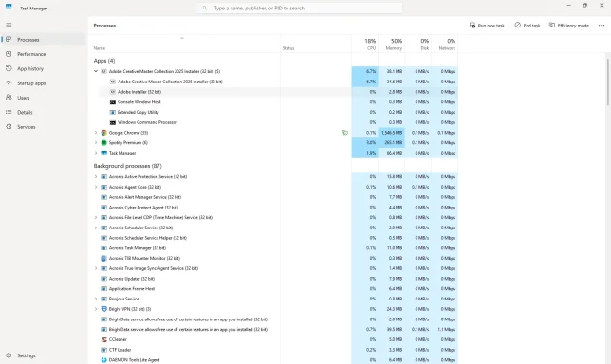Click the End task circle icon
The height and width of the screenshot is (364, 611).
tap(517, 26)
